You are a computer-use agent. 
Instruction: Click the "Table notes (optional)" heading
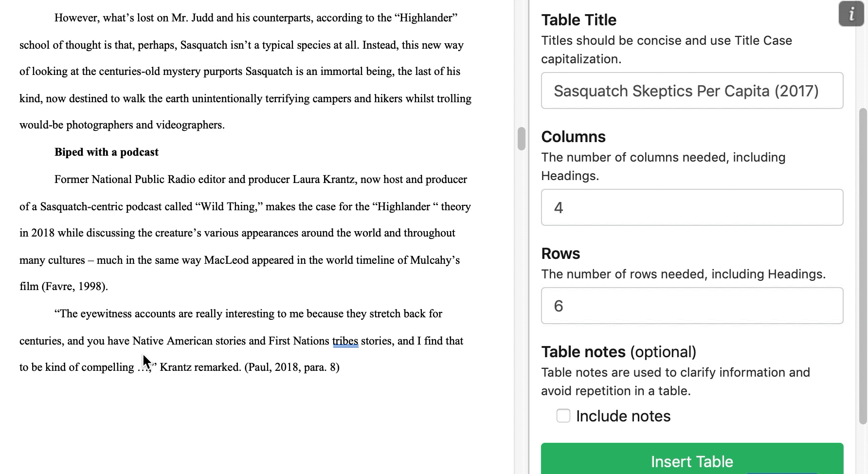618,352
